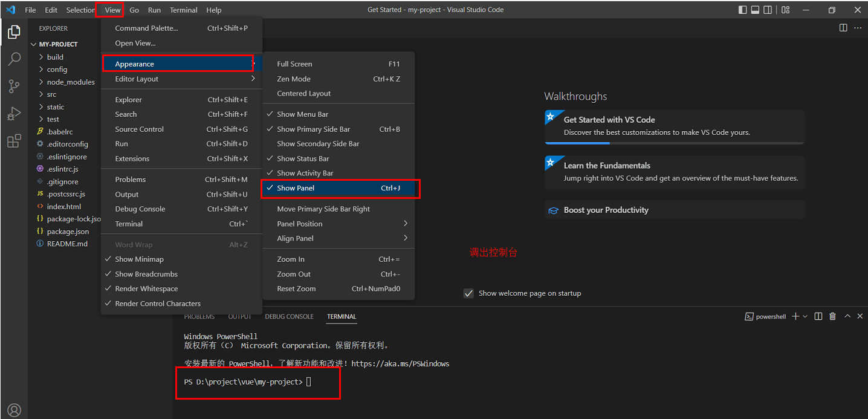Expand the src folder
This screenshot has width=868, height=419.
[51, 94]
